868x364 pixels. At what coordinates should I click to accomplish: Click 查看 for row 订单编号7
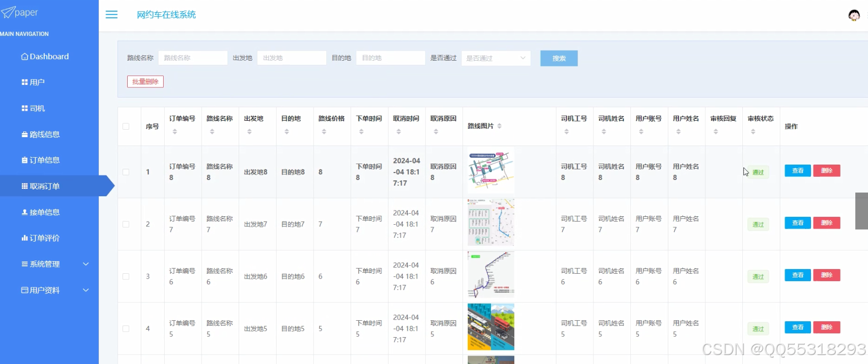click(798, 223)
